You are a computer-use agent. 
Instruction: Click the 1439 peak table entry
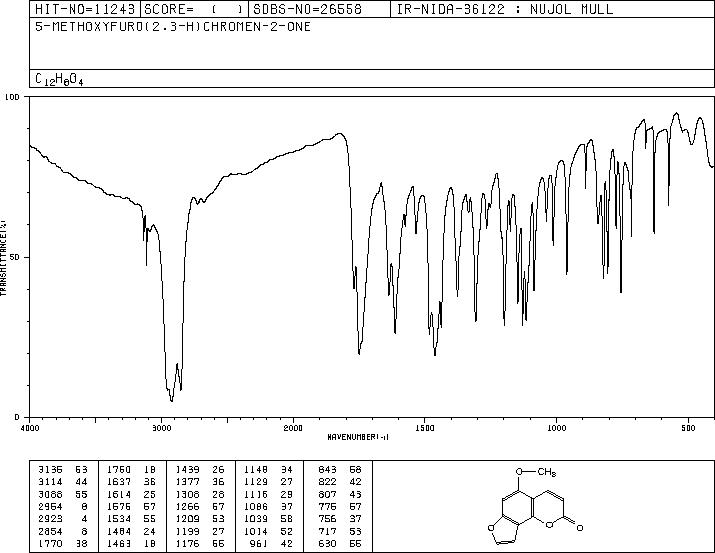click(200, 469)
